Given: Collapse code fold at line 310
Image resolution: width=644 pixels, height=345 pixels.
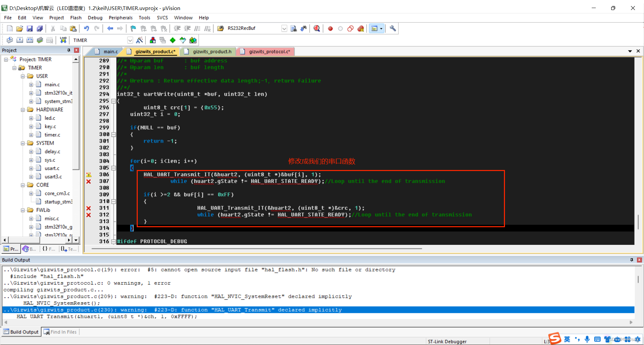Looking at the screenshot, I should click(114, 201).
